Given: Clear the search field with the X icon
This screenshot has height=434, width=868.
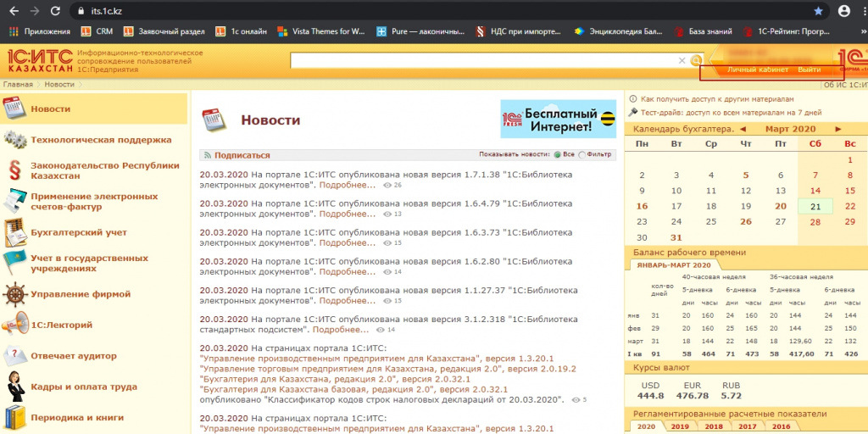Looking at the screenshot, I should click(x=682, y=61).
